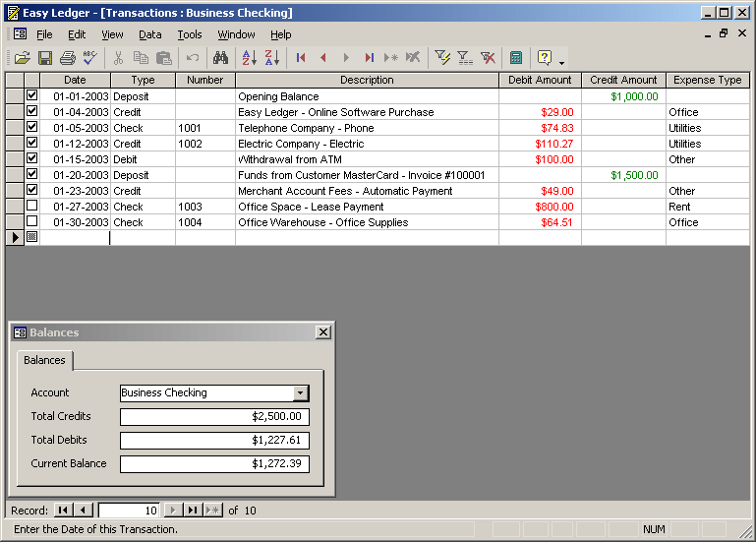Click the Current Balance field
This screenshot has width=756, height=542.
click(x=214, y=464)
